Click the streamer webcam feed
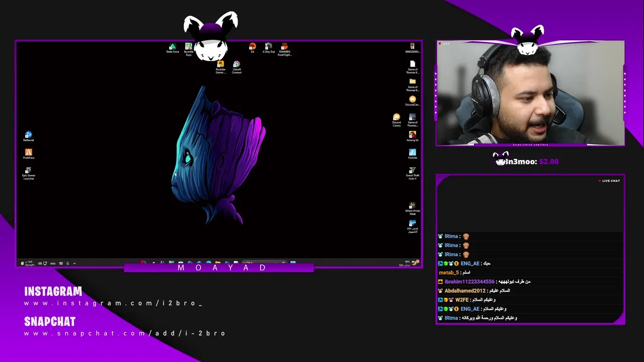The height and width of the screenshot is (362, 644). tap(530, 94)
